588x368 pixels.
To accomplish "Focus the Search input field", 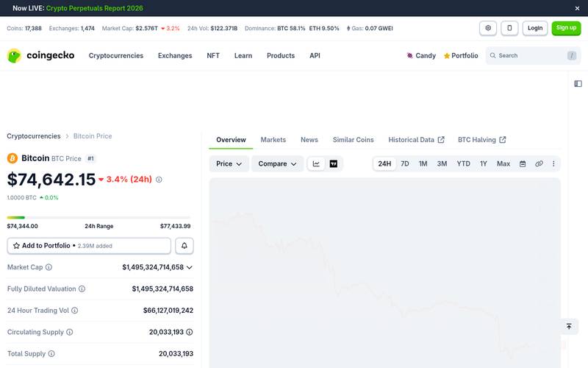I will [x=533, y=56].
